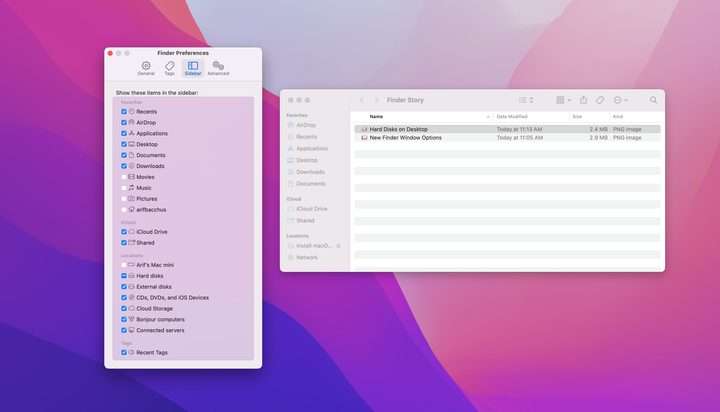Open the list view switcher in Finder toolbar
720x412 pixels.
pyautogui.click(x=526, y=100)
